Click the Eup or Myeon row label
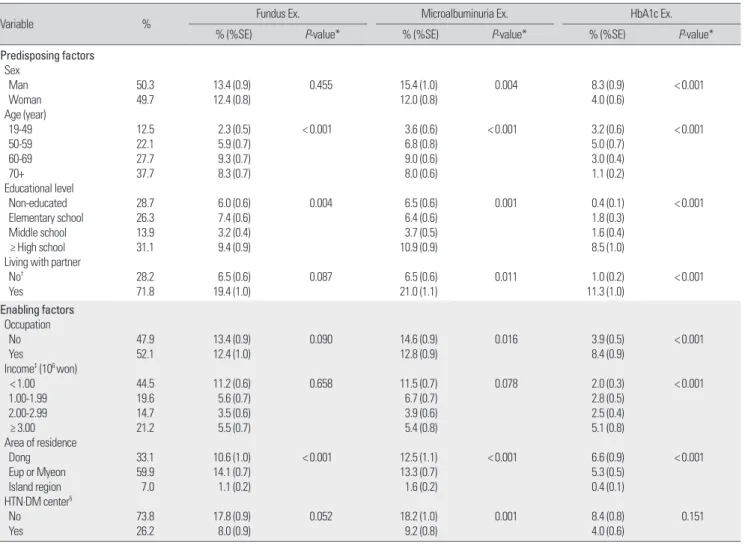 point(37,472)
